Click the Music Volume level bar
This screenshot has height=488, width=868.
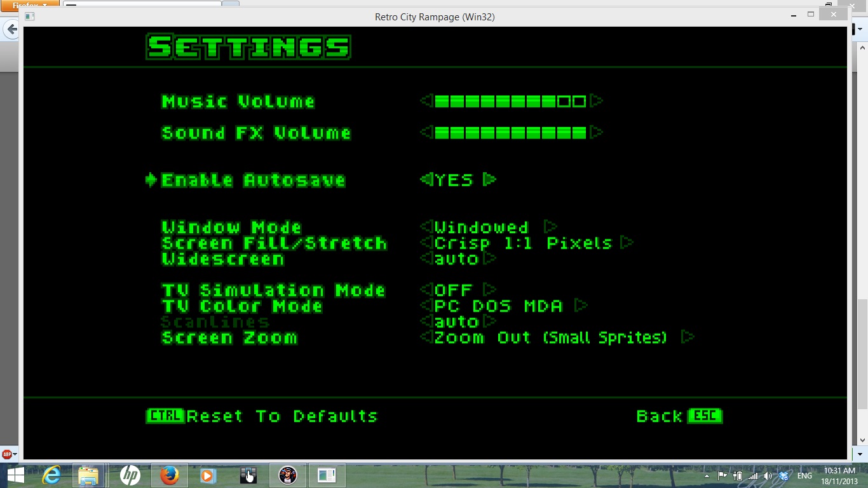(510, 101)
